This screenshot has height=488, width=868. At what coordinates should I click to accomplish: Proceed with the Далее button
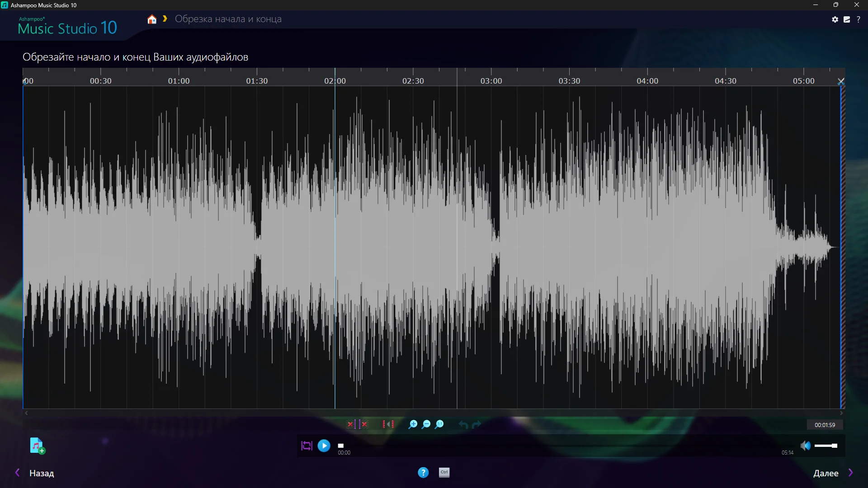pos(826,473)
